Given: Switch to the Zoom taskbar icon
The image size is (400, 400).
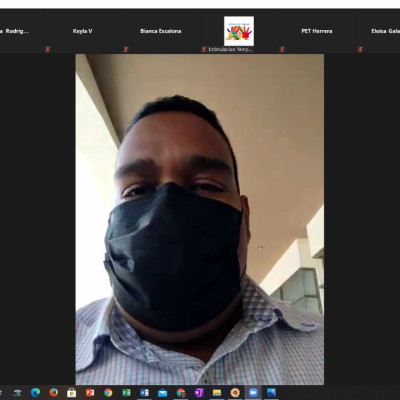Looking at the screenshot, I should click(x=253, y=392).
